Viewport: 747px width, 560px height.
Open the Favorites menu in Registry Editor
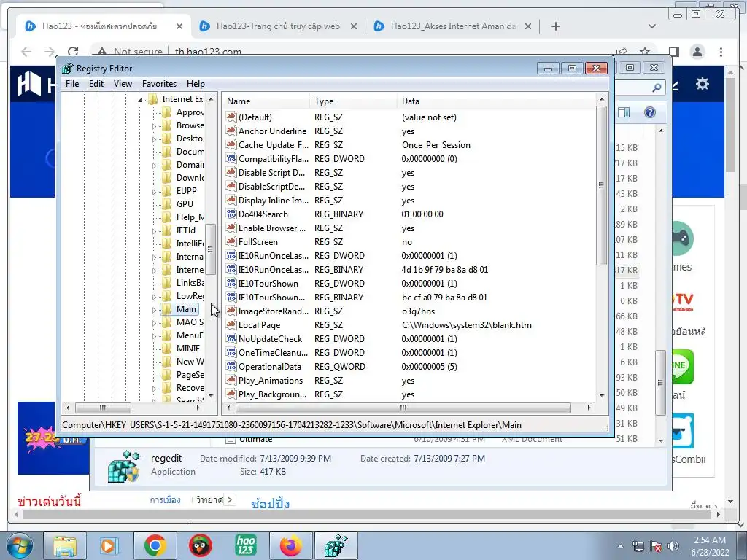(159, 84)
